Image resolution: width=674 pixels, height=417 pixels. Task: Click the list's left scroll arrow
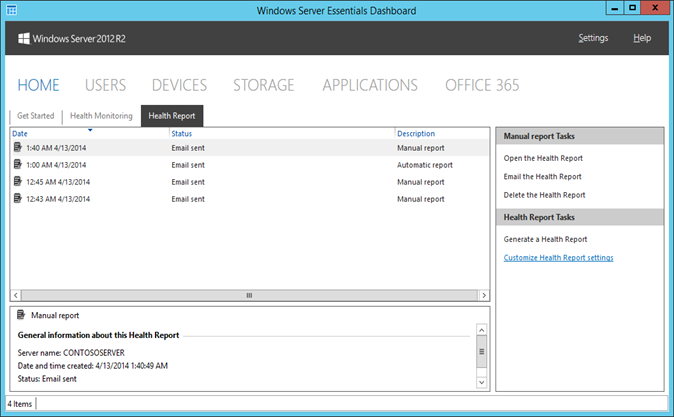(x=16, y=295)
